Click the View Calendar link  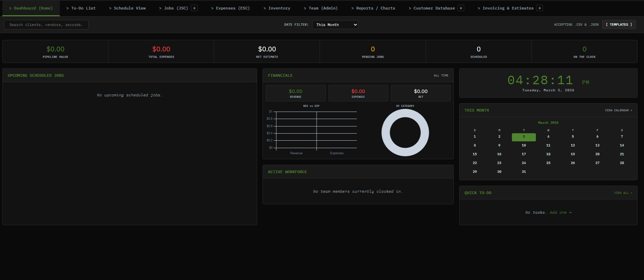[618, 110]
